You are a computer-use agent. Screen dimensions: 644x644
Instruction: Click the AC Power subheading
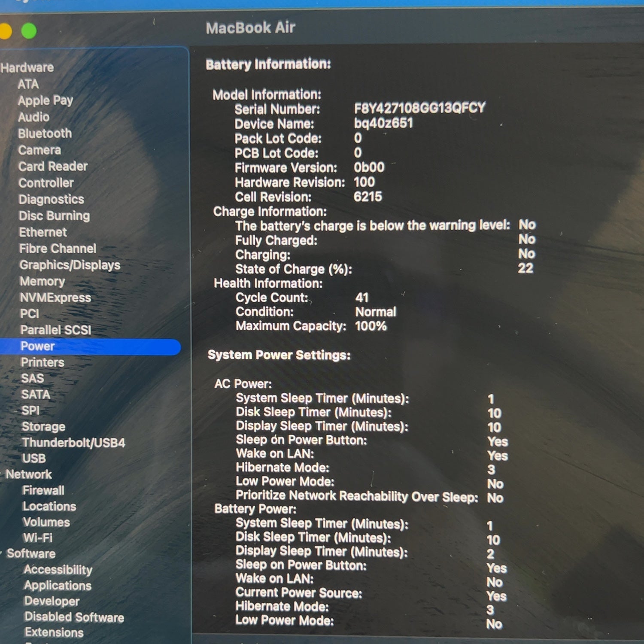pos(243,384)
